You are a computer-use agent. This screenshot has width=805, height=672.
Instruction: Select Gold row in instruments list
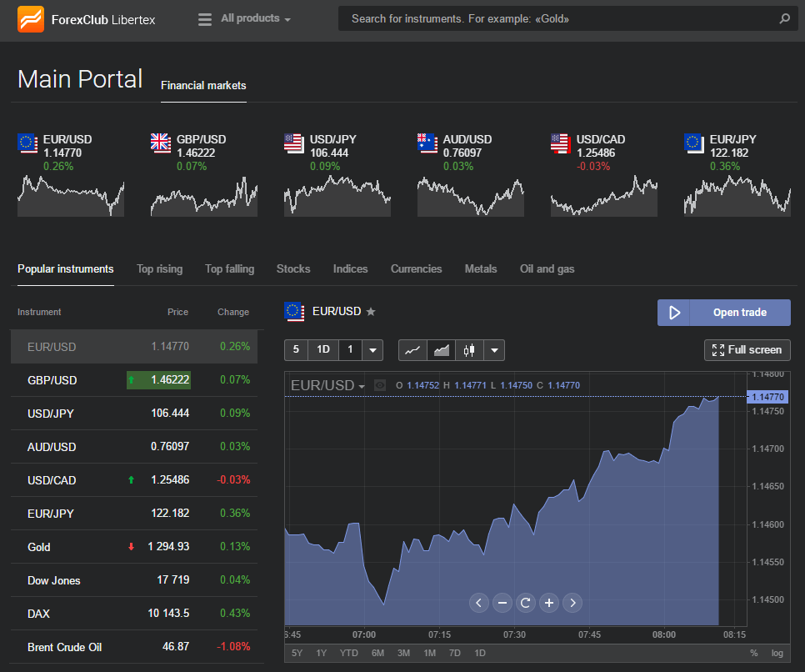tap(134, 547)
